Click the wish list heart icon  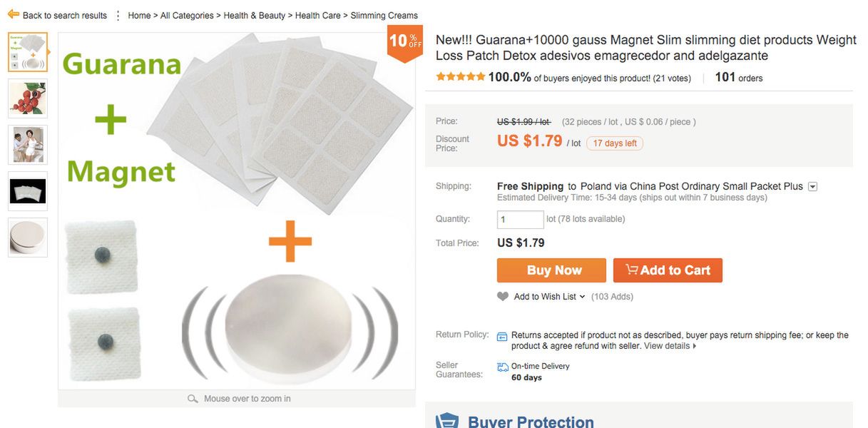[503, 297]
